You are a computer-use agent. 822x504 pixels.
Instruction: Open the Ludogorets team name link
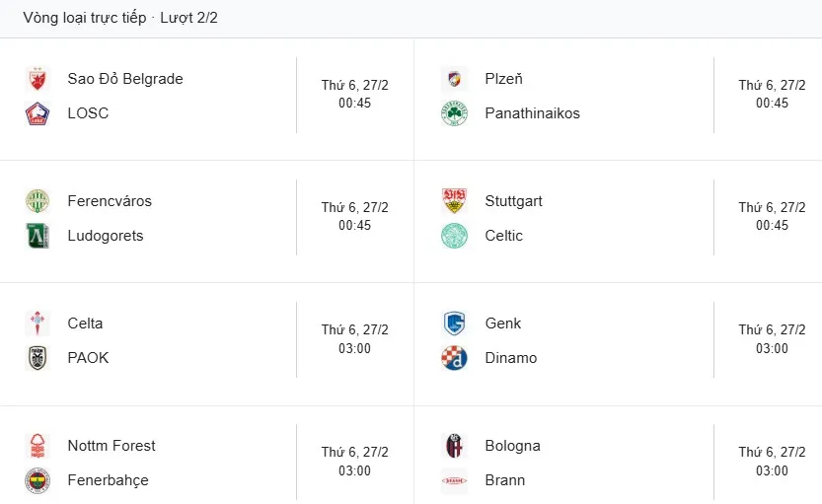click(106, 236)
